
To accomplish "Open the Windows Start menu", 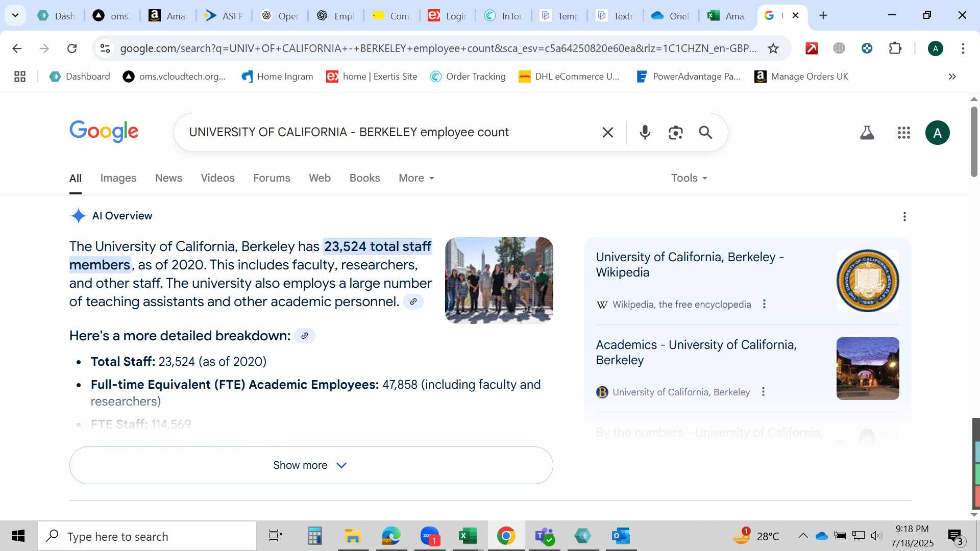I will [18, 536].
